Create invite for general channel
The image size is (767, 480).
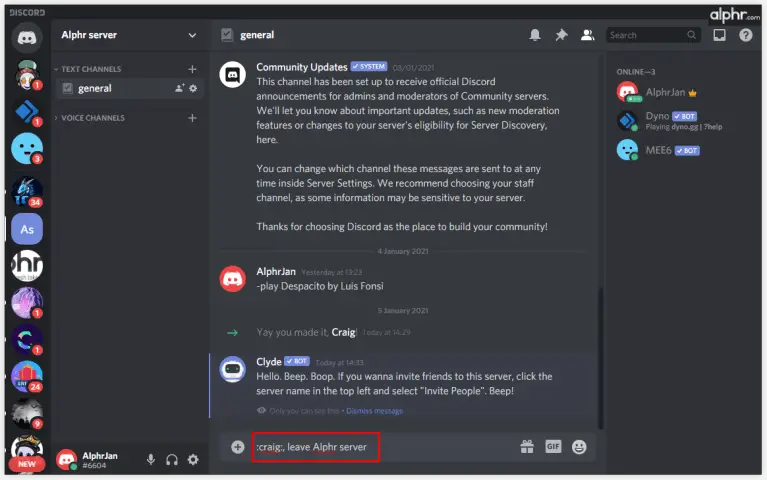[x=180, y=88]
